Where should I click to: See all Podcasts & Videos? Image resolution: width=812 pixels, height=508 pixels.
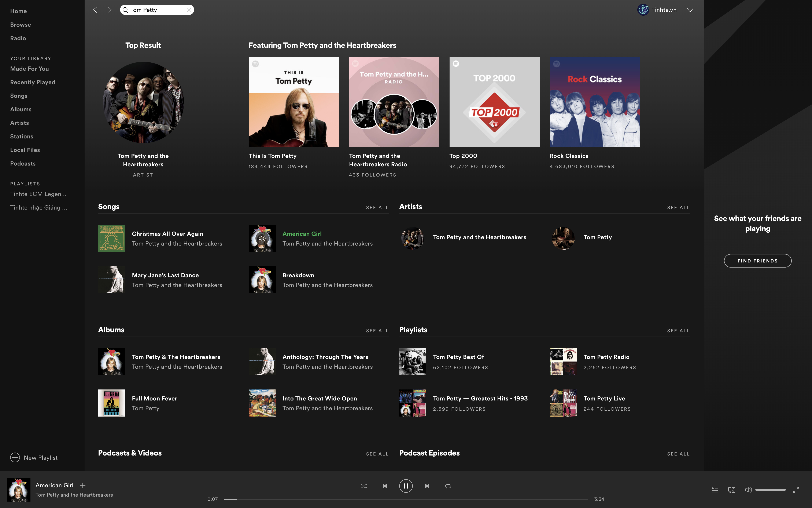(377, 454)
